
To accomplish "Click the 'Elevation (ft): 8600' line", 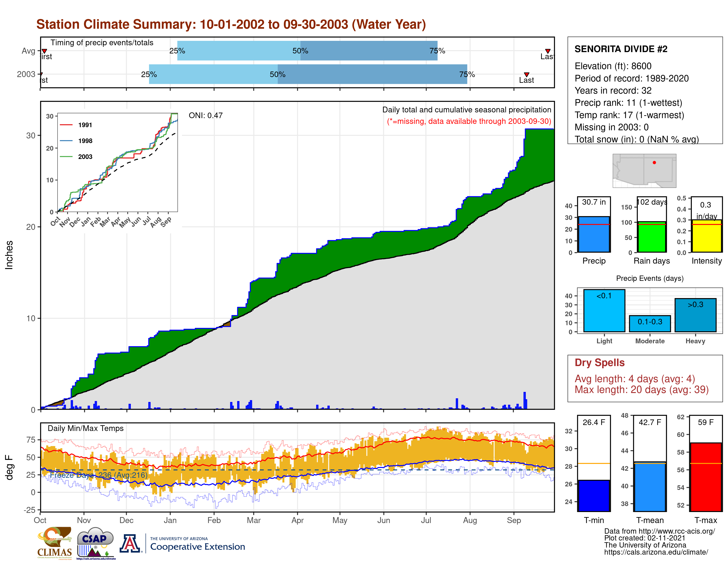I will click(x=613, y=66).
